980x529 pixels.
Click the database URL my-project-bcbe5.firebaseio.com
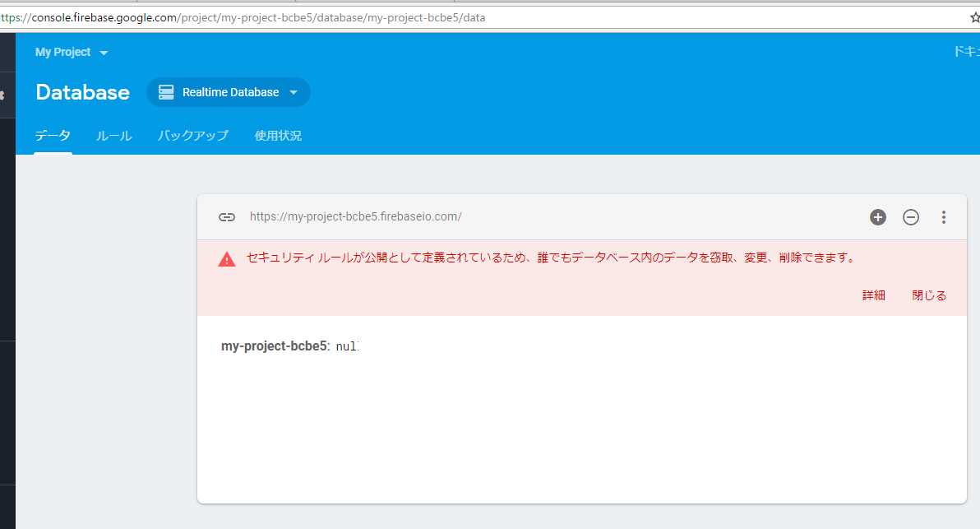coord(356,216)
